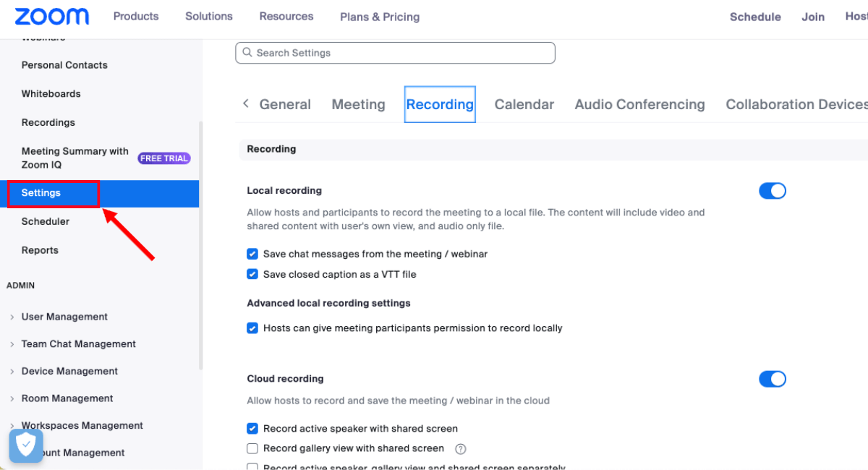Open the Audio Conferencing tab
The height and width of the screenshot is (470, 868).
point(639,104)
